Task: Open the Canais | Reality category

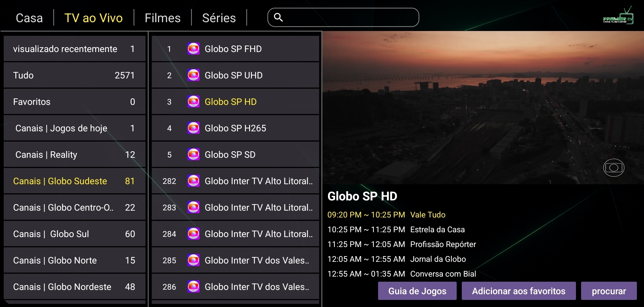Action: click(x=74, y=155)
